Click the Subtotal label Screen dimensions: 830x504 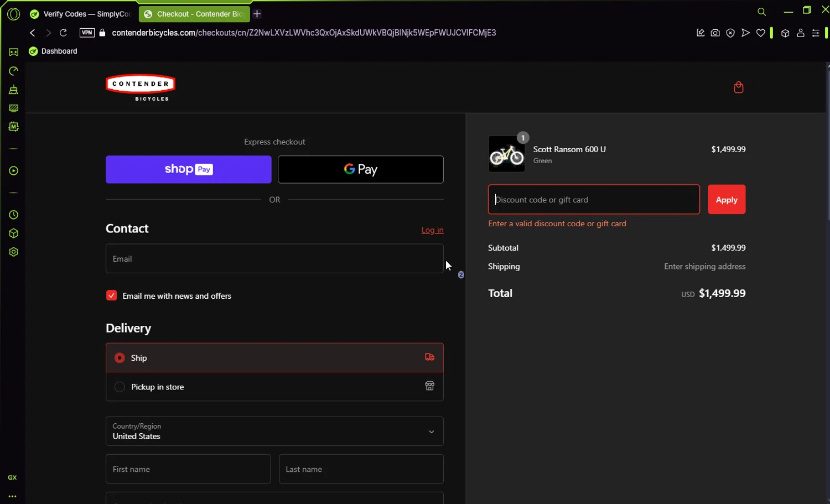[503, 248]
